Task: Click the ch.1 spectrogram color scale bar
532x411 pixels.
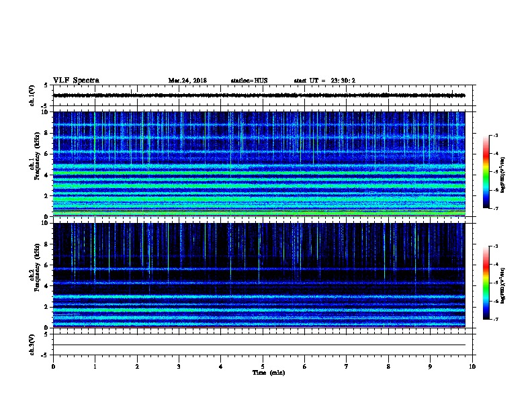Action: click(486, 172)
